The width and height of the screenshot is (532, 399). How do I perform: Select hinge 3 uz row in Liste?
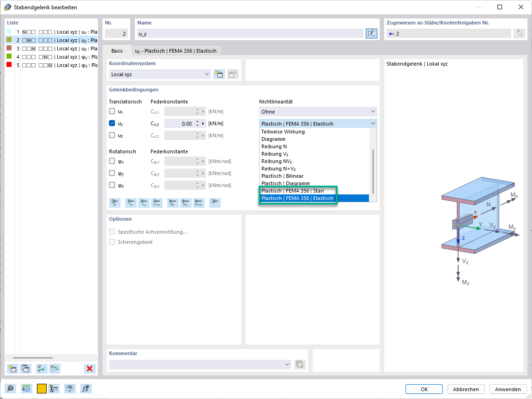(52, 48)
